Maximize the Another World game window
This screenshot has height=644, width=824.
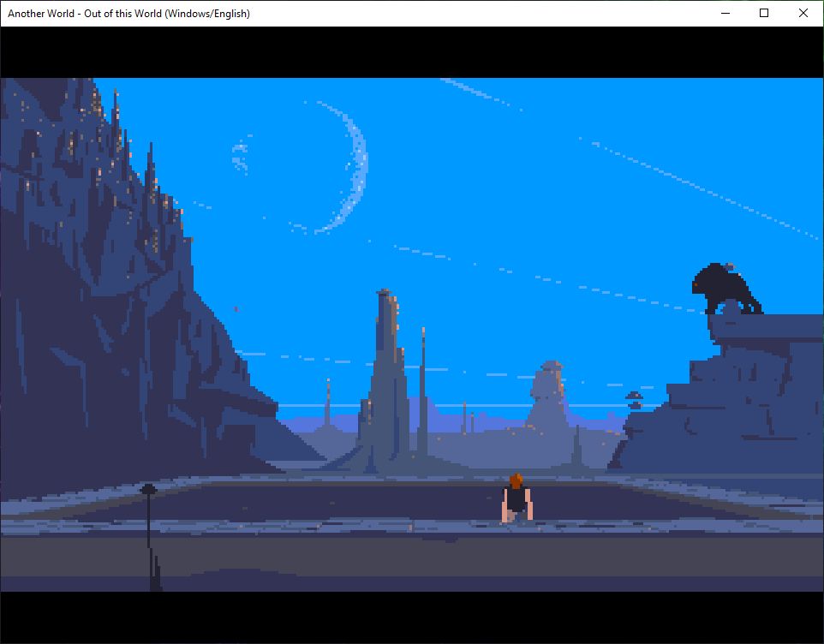point(764,13)
